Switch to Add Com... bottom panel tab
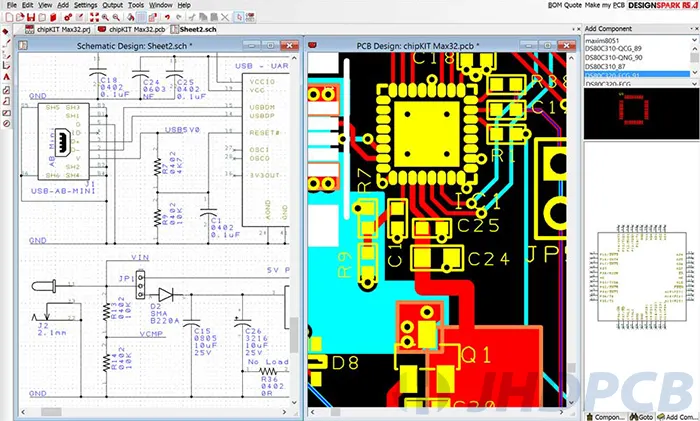The width and height of the screenshot is (700, 421). coord(677,417)
